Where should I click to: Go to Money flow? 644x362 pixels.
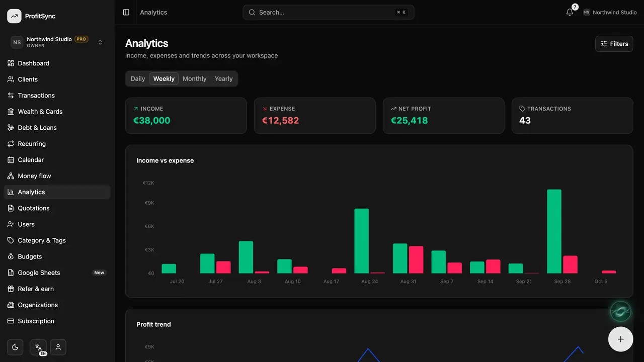tap(57, 176)
